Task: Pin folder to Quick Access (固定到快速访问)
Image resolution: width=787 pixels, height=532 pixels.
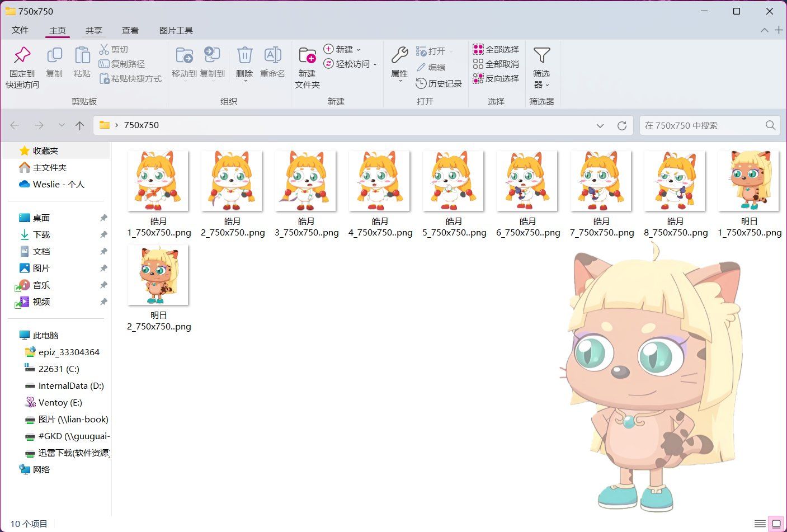Action: (x=22, y=68)
